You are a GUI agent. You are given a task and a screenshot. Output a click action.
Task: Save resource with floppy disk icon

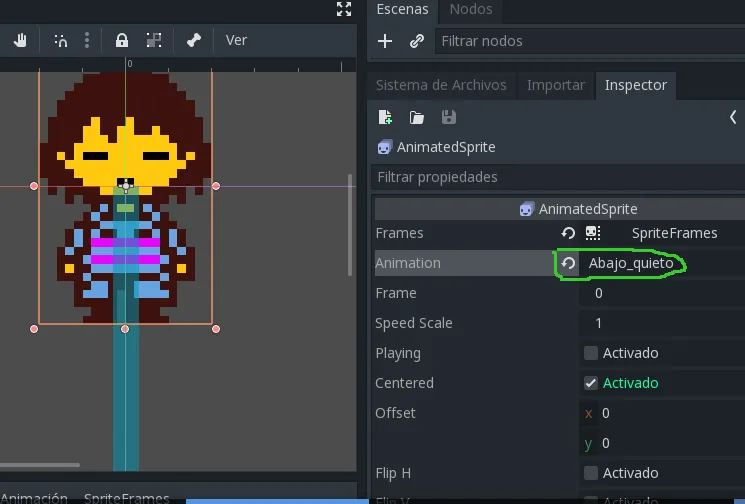point(449,117)
